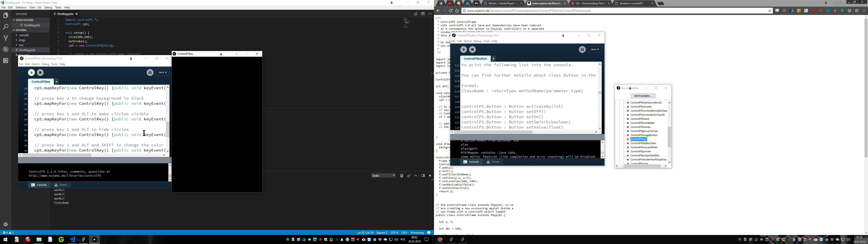Open the VS Code Extensions view

(x=5, y=61)
